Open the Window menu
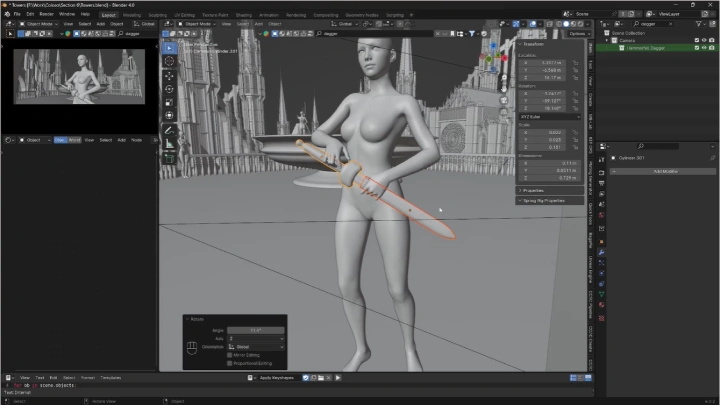This screenshot has height=405, width=720. [x=67, y=14]
